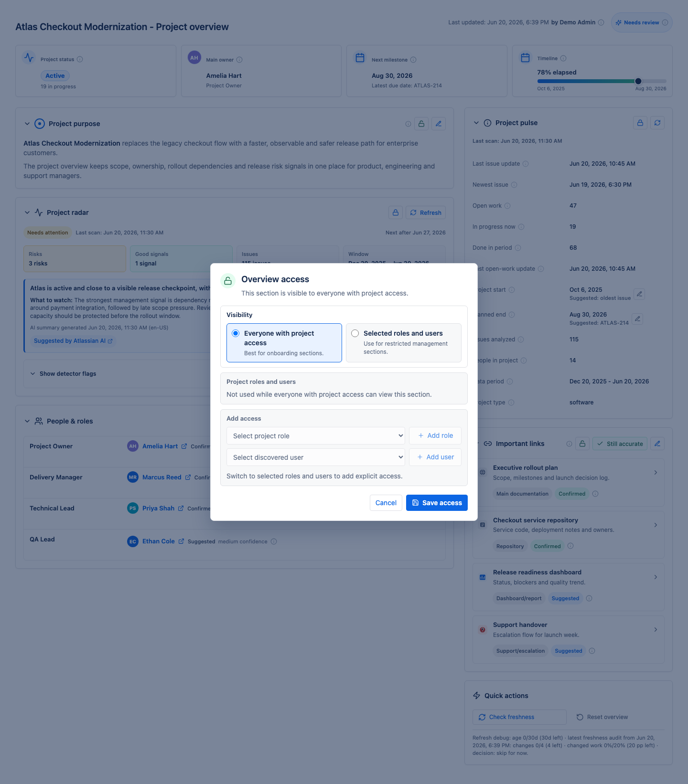The height and width of the screenshot is (784, 688).
Task: Click info icon next to Main owner
Action: click(x=239, y=60)
